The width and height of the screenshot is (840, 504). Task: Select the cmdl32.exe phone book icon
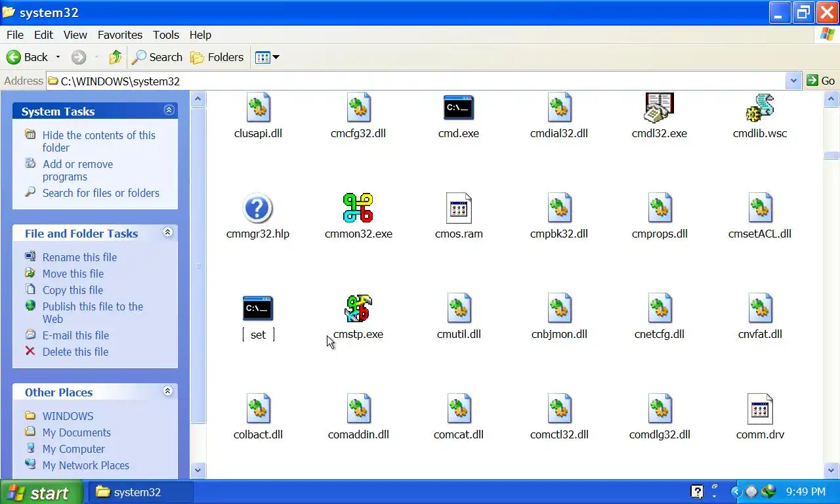coord(660,108)
